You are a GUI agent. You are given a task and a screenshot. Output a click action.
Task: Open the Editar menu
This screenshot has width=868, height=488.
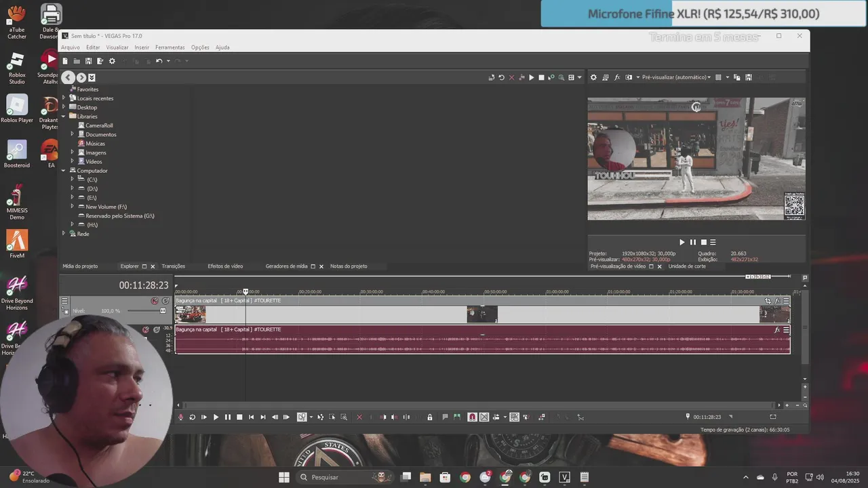(x=93, y=47)
